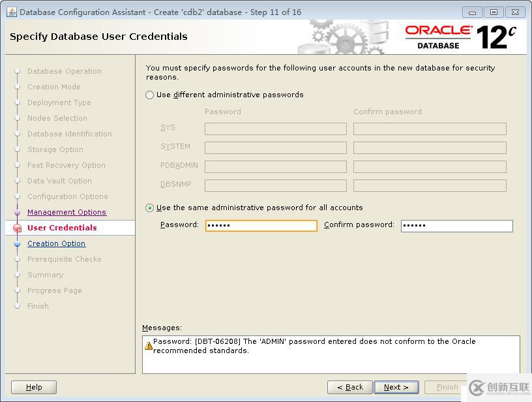Image resolution: width=532 pixels, height=402 pixels.
Task: Click the DBT-06208 warning message text
Action: 314,346
